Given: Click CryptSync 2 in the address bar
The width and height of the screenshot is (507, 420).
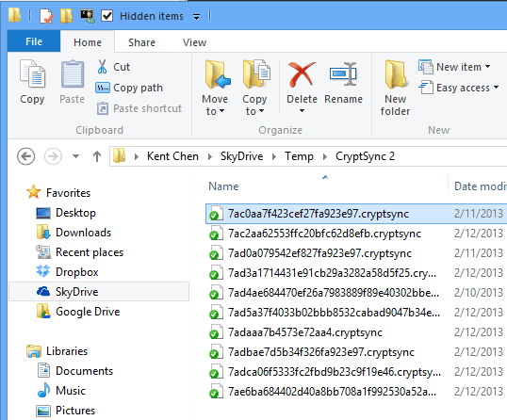Looking at the screenshot, I should [365, 156].
